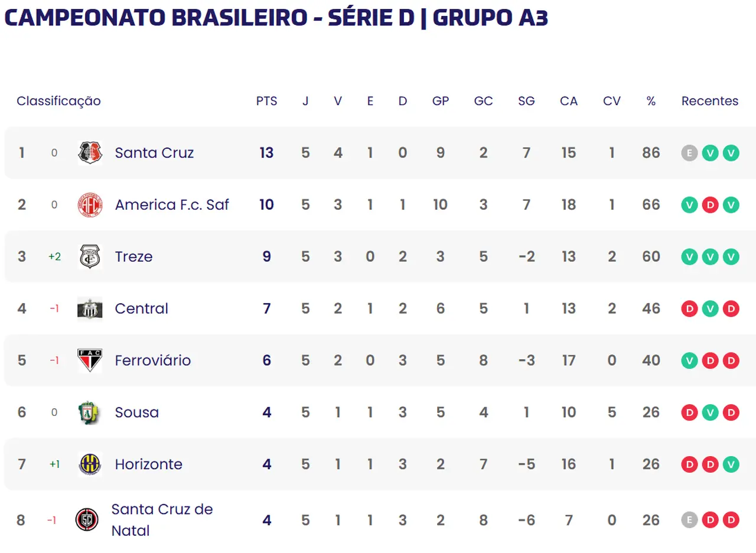The image size is (756, 553).
Task: Click the Sousa team crest
Action: point(90,412)
